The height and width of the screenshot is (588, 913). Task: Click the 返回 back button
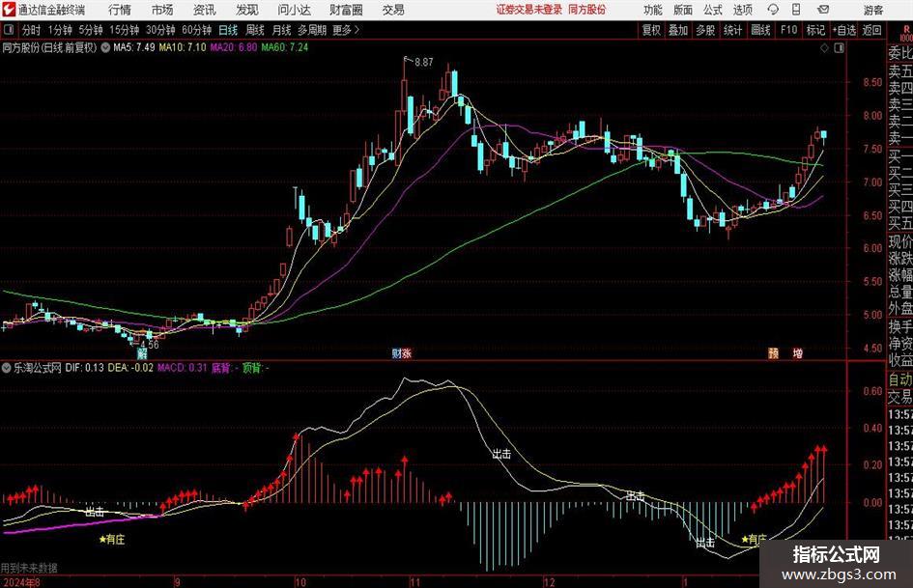click(871, 30)
